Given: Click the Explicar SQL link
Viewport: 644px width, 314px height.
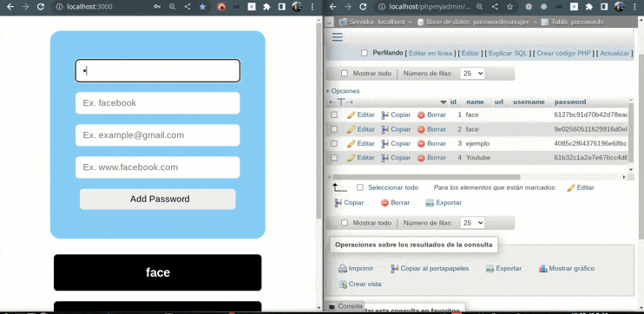Looking at the screenshot, I should [508, 54].
